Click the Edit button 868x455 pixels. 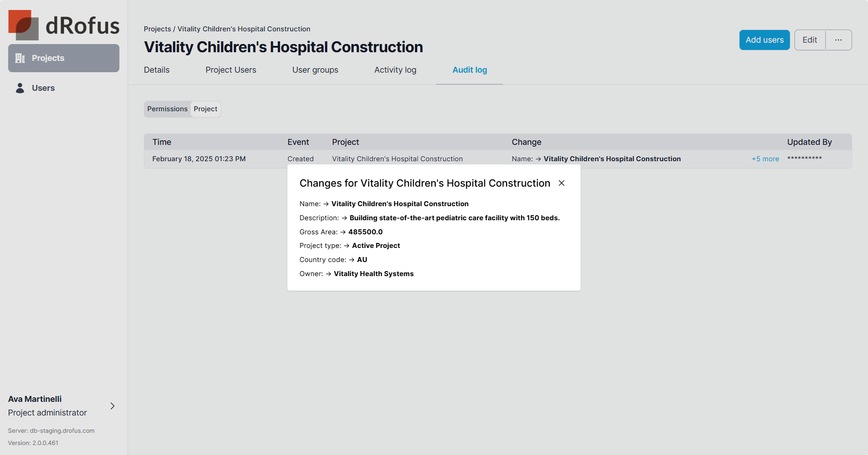tap(809, 40)
